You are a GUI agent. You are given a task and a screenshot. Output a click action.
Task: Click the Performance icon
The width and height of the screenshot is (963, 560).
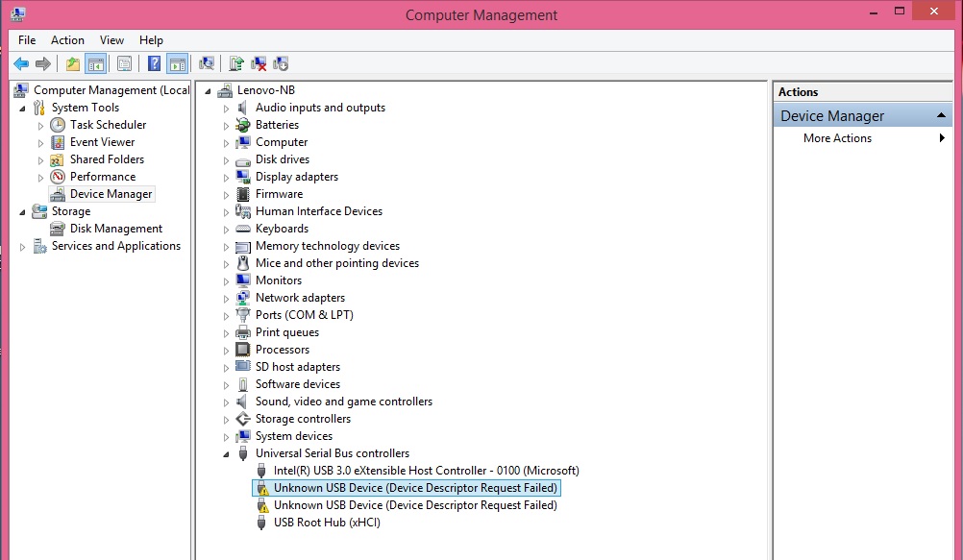coord(57,177)
